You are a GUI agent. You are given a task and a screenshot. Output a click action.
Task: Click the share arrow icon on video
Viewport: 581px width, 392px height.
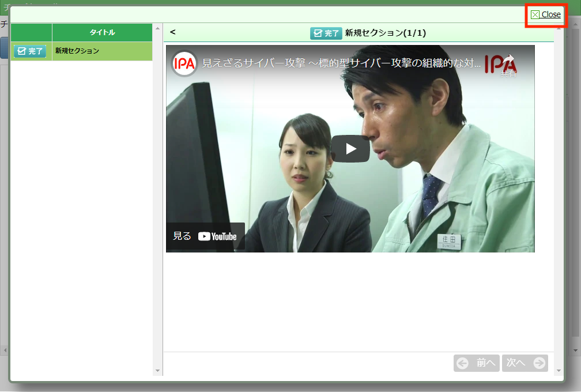click(x=508, y=61)
